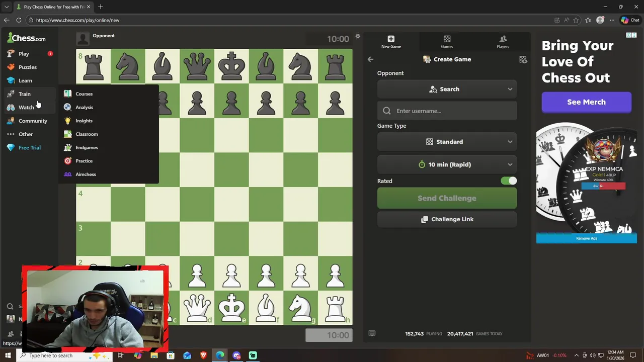644x362 pixels.
Task: Switch to the New Game tab
Action: (391, 42)
